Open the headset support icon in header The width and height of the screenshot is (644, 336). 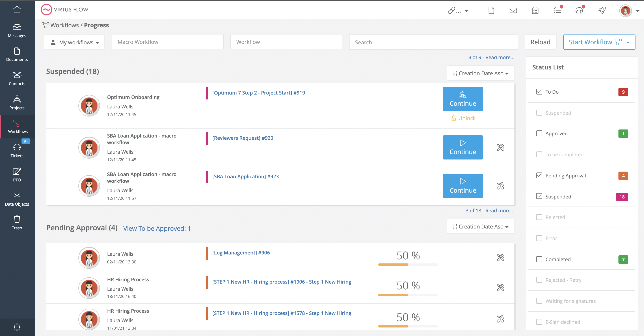click(x=579, y=11)
